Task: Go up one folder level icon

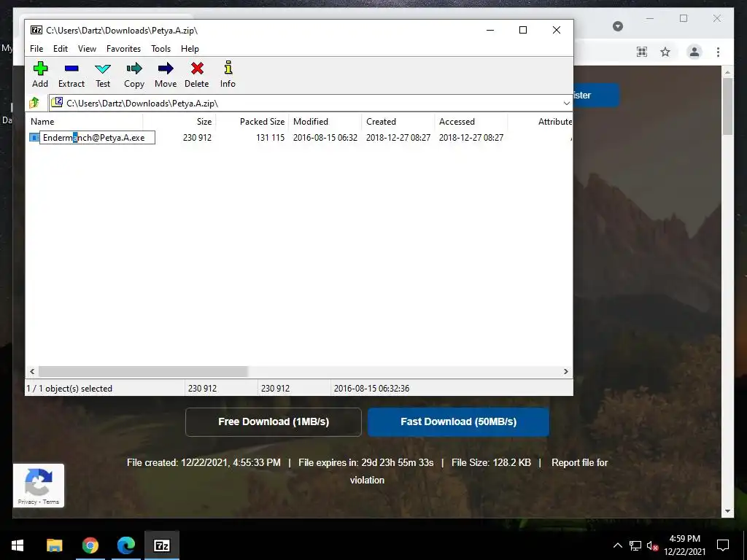Action: pos(34,102)
